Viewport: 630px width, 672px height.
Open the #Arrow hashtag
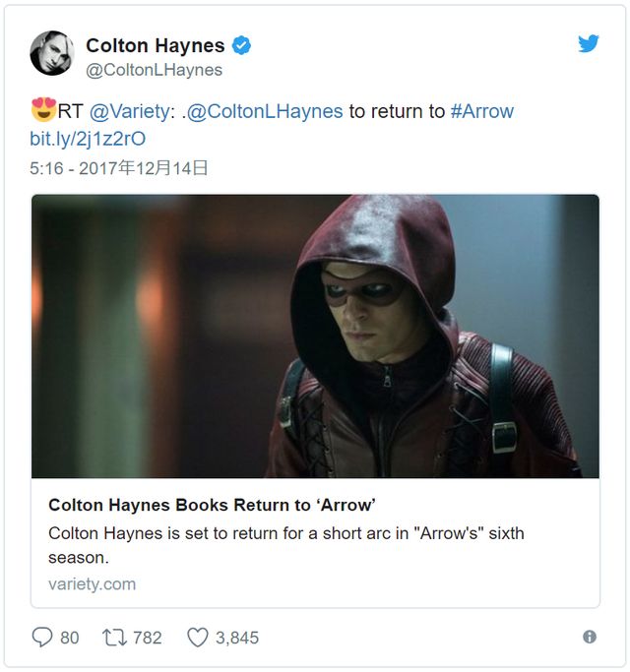[x=482, y=111]
